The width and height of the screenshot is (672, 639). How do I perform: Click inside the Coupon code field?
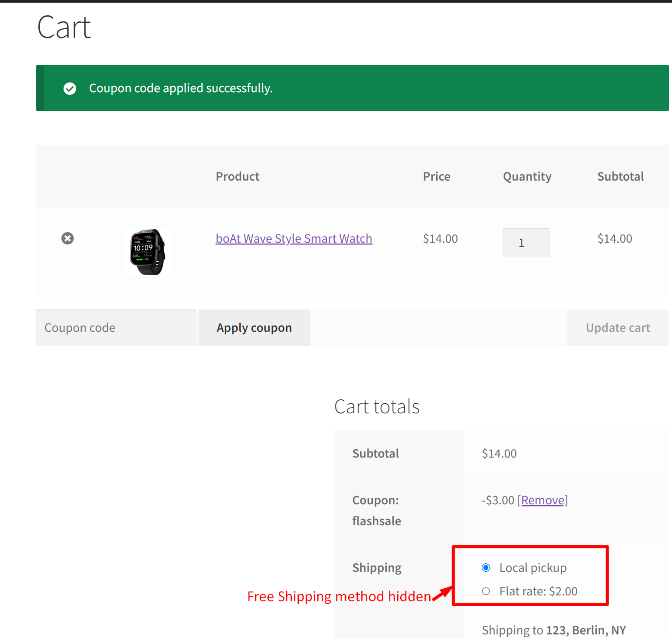(x=115, y=328)
